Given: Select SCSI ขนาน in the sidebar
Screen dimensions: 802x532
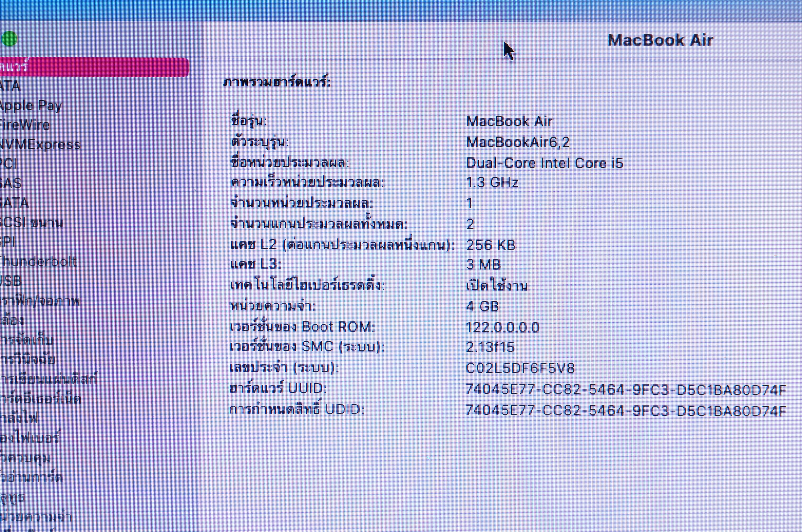Looking at the screenshot, I should tap(31, 222).
